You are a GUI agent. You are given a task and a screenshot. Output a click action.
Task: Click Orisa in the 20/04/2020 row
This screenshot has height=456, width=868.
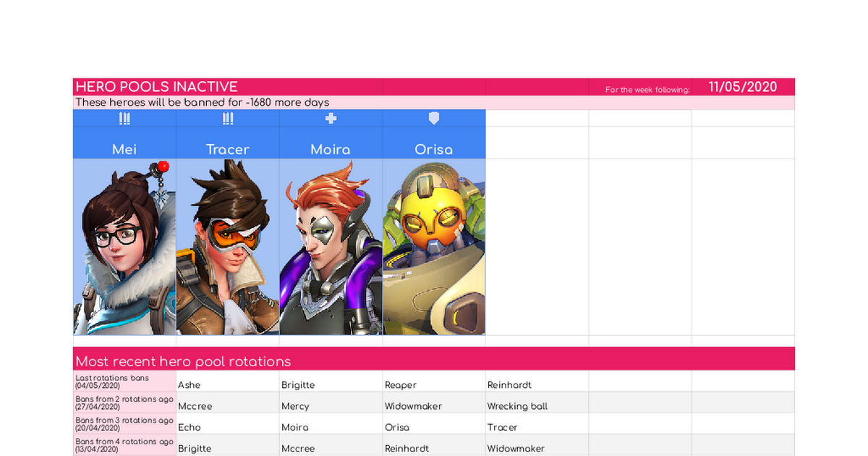(x=434, y=423)
